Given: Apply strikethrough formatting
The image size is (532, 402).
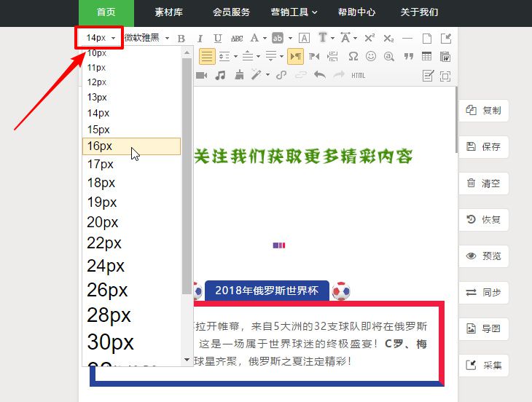Looking at the screenshot, I should [236, 39].
